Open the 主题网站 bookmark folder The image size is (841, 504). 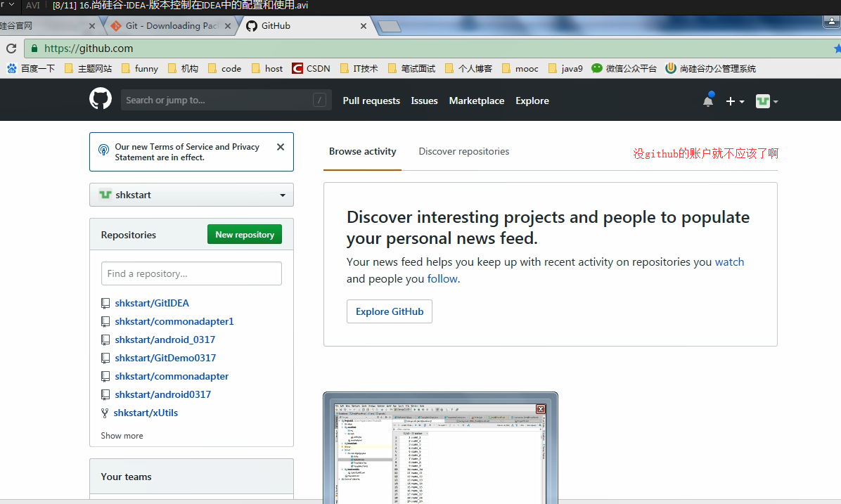(89, 69)
